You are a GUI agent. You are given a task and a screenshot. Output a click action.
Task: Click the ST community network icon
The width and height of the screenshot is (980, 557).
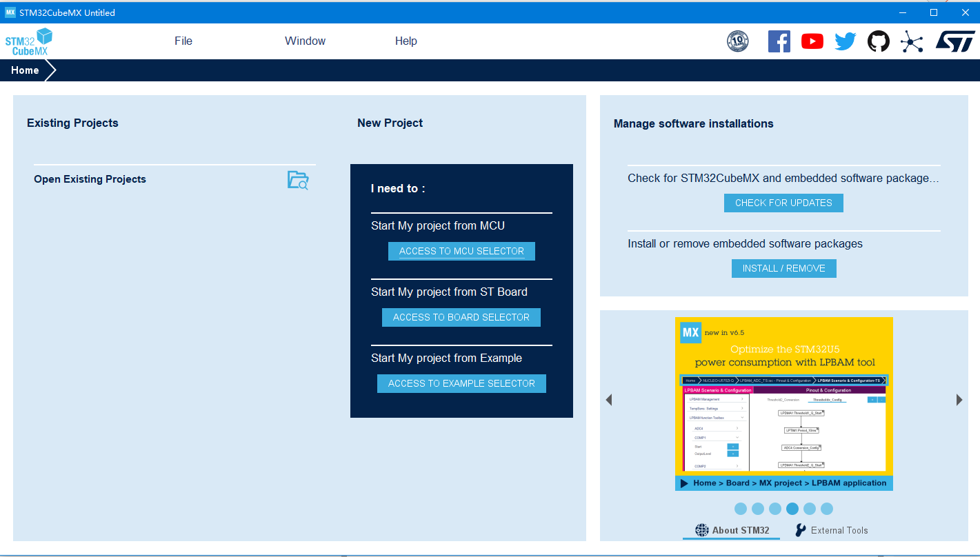tap(912, 42)
